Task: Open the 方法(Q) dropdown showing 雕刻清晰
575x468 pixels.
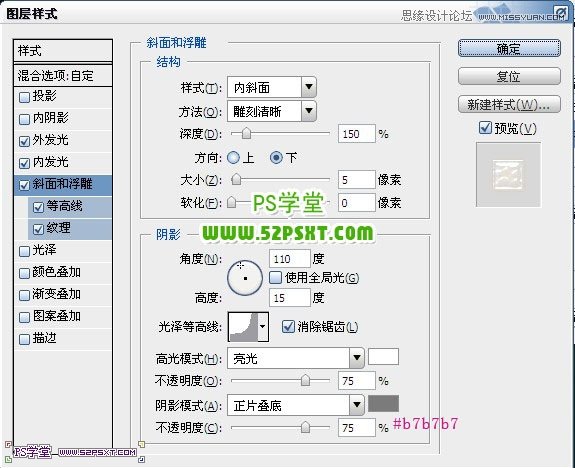Action: 272,111
